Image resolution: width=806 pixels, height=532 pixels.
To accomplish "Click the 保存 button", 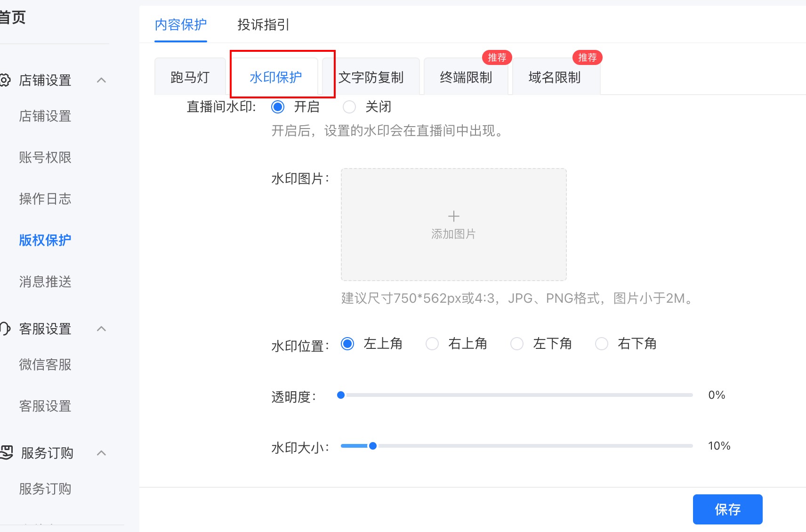I will click(x=727, y=509).
